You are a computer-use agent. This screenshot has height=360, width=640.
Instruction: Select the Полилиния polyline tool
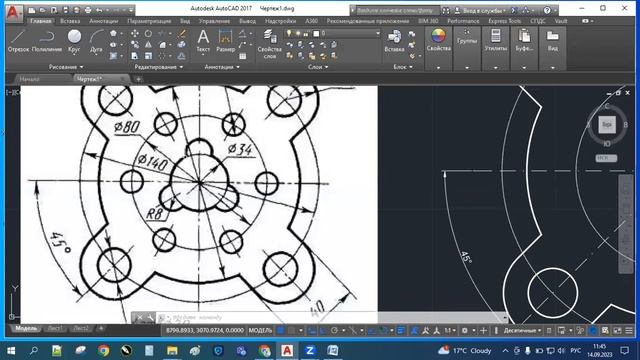47,41
